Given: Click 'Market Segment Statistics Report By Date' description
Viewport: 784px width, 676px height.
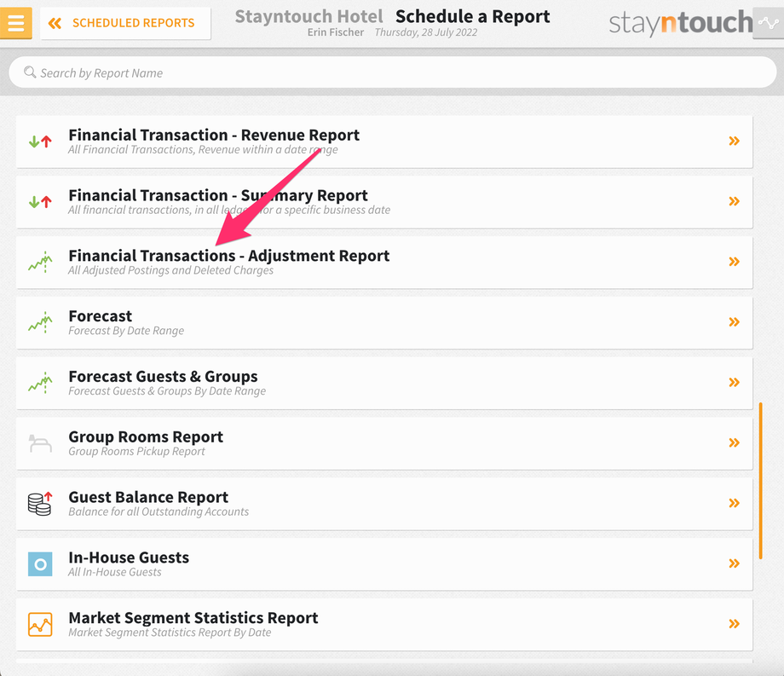Looking at the screenshot, I should click(x=170, y=633).
